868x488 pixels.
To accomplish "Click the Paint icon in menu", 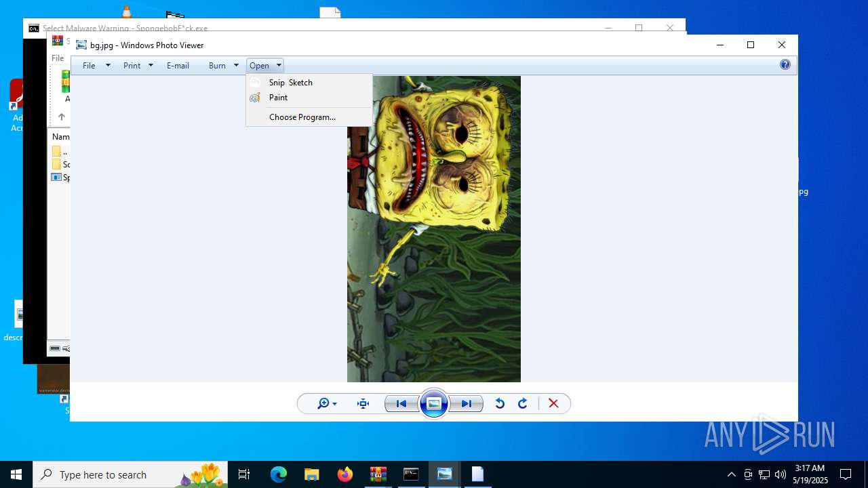I will coord(255,98).
